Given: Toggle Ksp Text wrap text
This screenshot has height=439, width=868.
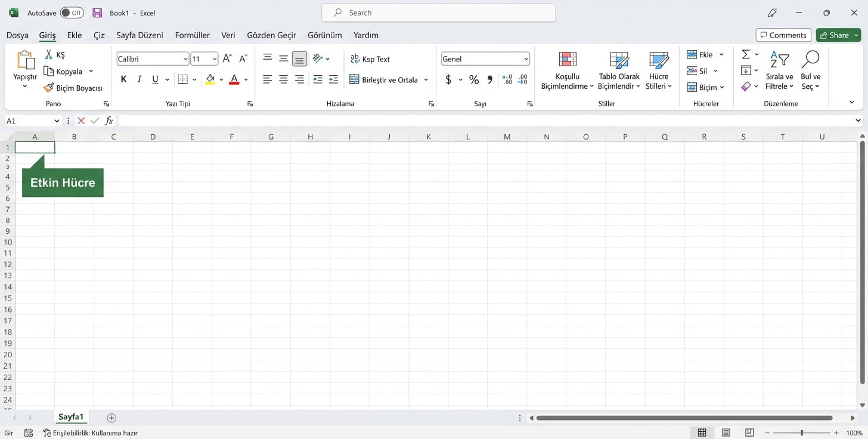Looking at the screenshot, I should click(x=370, y=59).
